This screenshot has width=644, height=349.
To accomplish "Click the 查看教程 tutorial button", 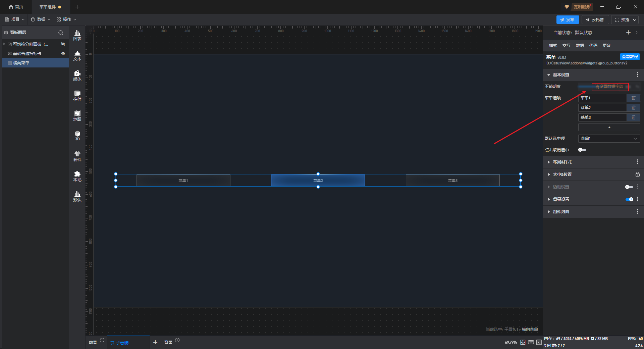I will coord(630,57).
